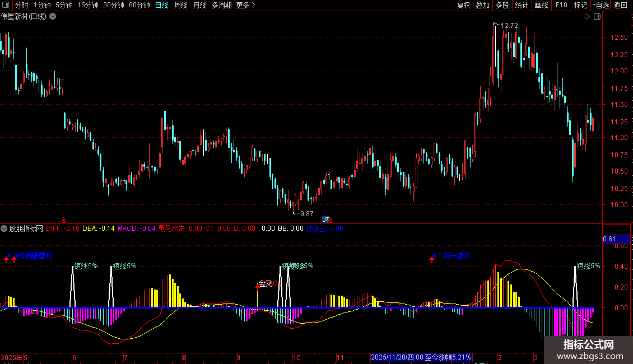Select the 1分钟 period
Viewport: 633px width, 364px height.
[x=42, y=5]
